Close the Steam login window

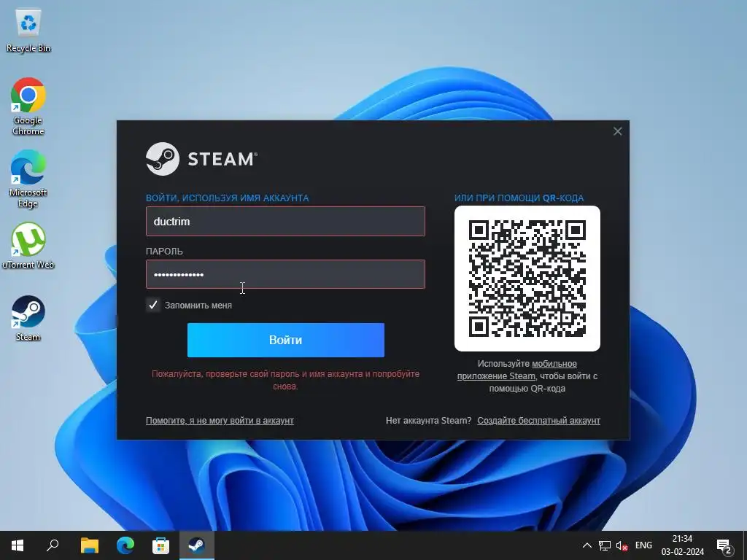click(x=617, y=131)
